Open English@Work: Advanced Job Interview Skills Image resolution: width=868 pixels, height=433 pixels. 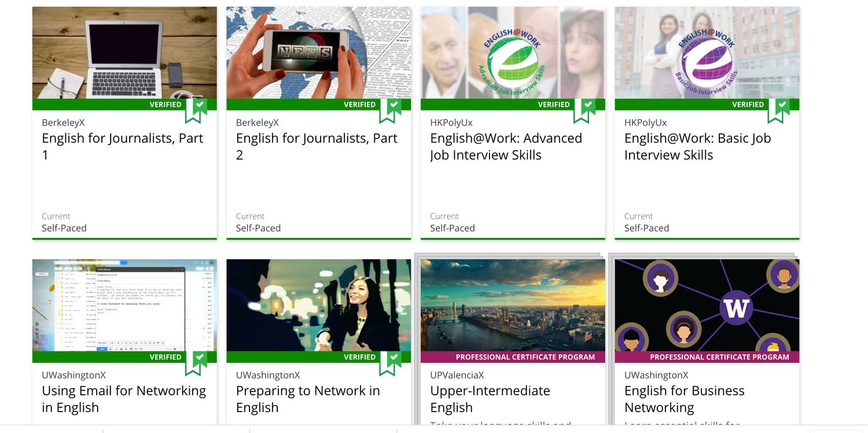[x=506, y=146]
